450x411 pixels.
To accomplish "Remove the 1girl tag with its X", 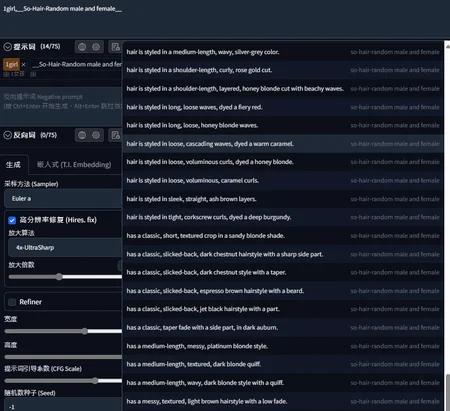I will point(23,64).
